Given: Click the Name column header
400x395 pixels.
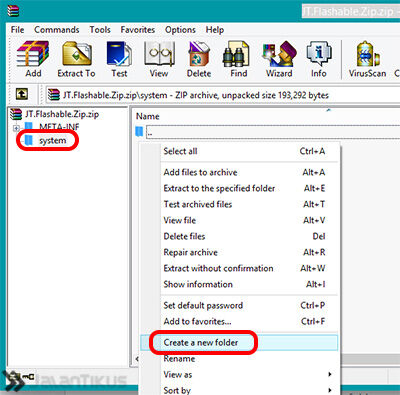Looking at the screenshot, I should click(x=148, y=116).
